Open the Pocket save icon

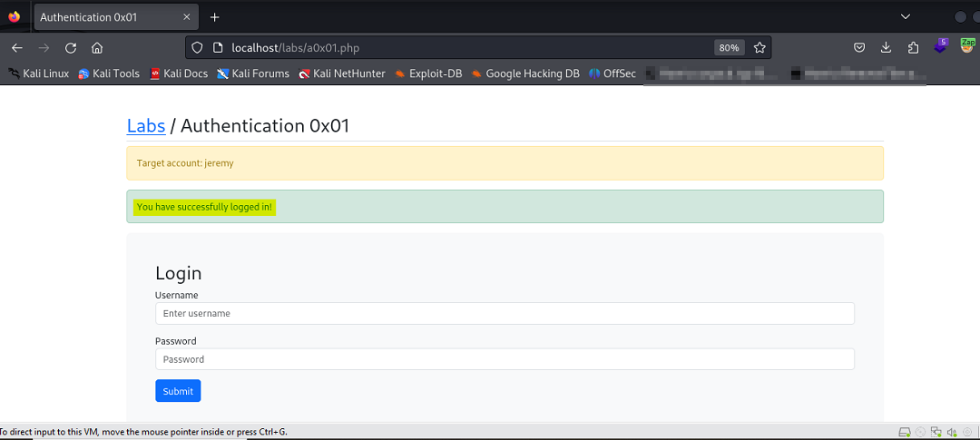point(859,47)
